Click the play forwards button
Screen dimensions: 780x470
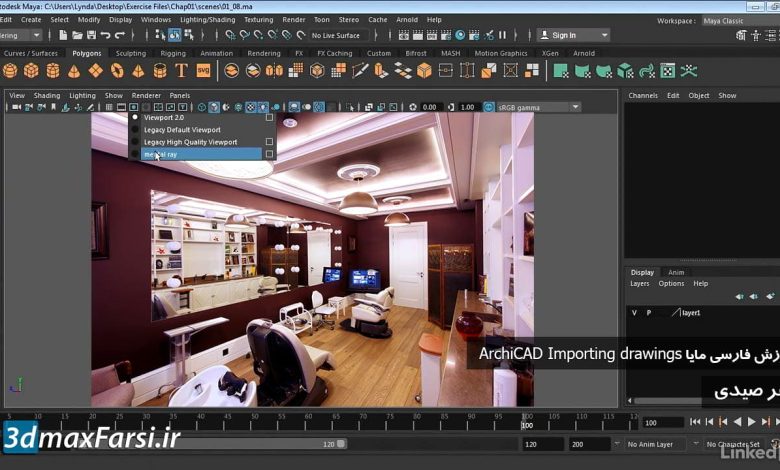[x=752, y=422]
